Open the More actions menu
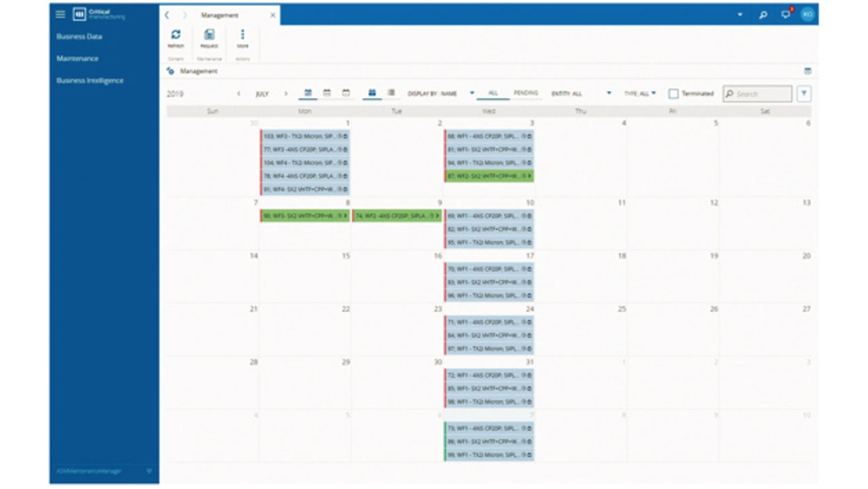The width and height of the screenshot is (868, 489). (242, 35)
